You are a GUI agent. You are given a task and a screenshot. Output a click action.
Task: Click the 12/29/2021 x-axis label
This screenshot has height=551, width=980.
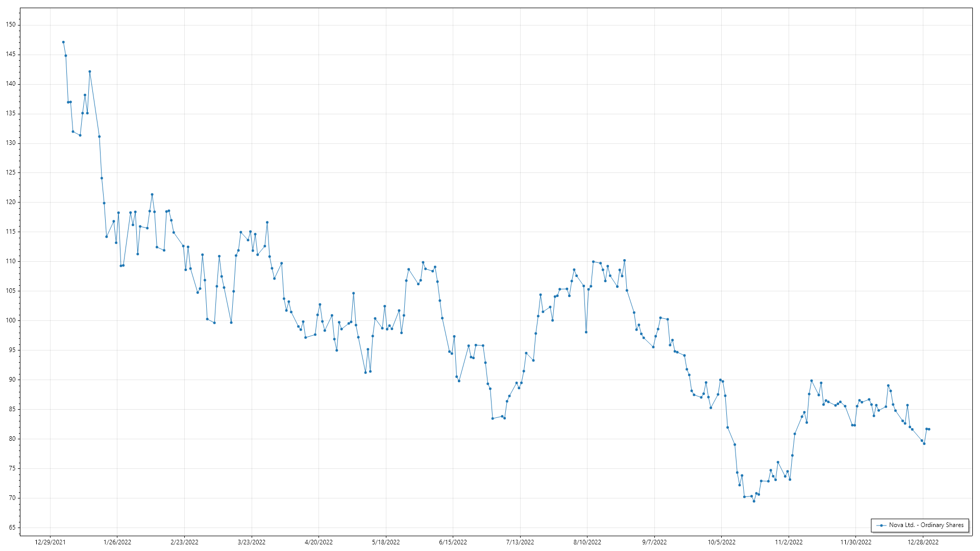tap(50, 542)
